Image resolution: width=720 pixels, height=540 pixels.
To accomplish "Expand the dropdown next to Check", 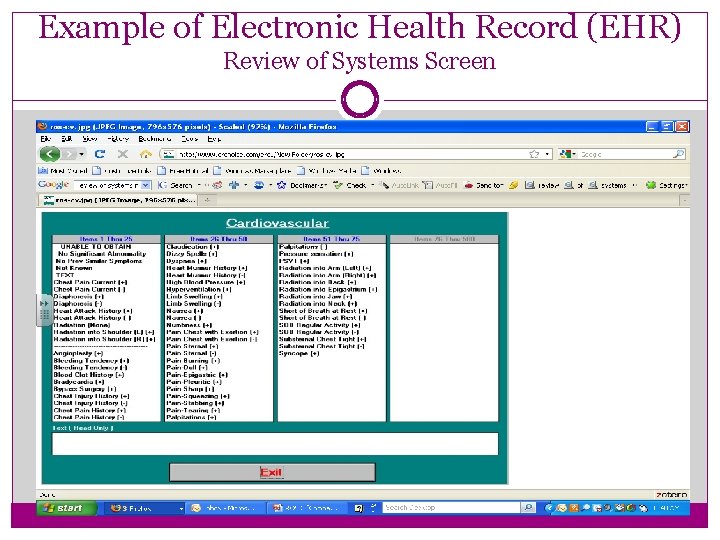I will click(372, 185).
